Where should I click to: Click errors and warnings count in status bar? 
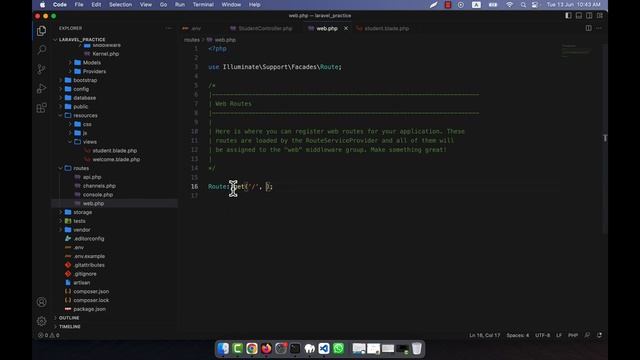tap(49, 335)
